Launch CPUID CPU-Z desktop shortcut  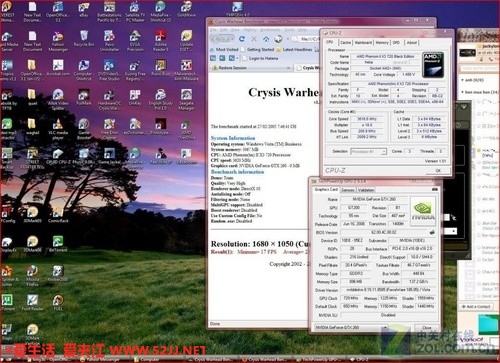[58, 156]
